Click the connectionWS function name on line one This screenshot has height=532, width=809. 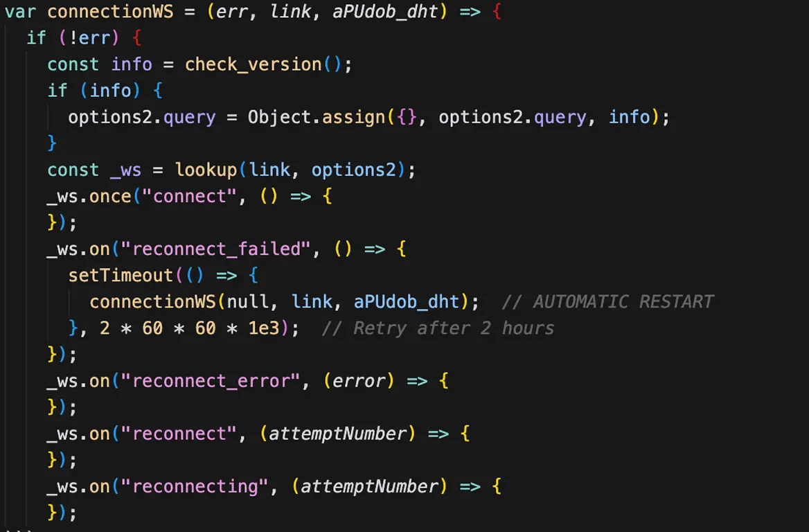point(109,11)
